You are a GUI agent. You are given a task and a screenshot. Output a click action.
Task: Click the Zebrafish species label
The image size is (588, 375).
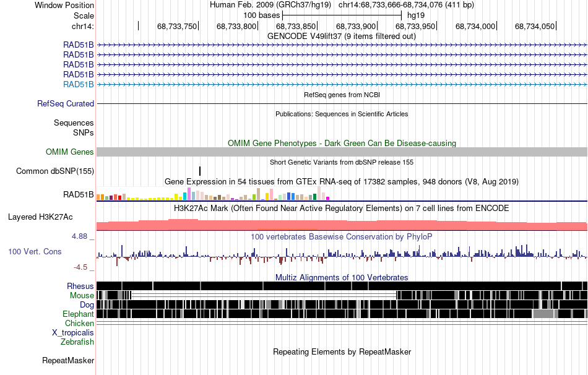pyautogui.click(x=77, y=342)
